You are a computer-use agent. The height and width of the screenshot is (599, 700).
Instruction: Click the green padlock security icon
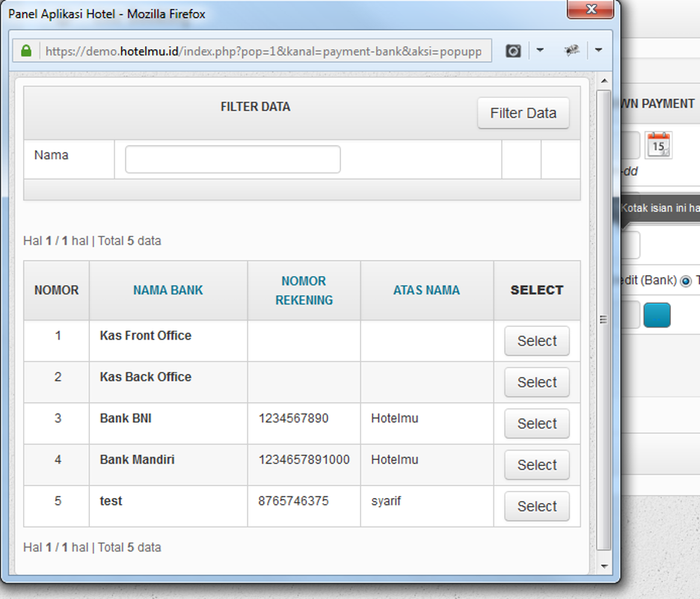27,51
